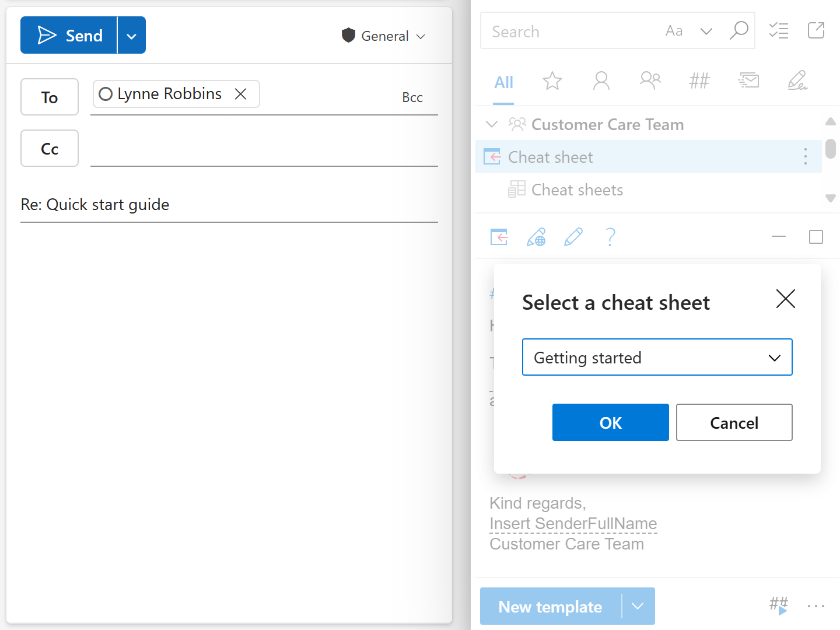The height and width of the screenshot is (630, 840).
Task: Open shortcuts list with ## icon
Action: pyautogui.click(x=699, y=82)
